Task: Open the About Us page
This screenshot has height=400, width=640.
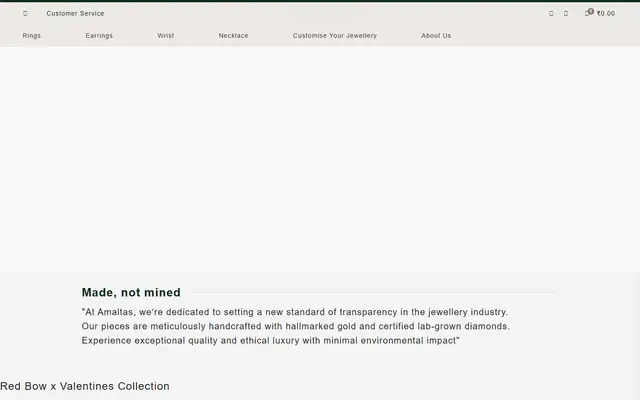Action: pyautogui.click(x=436, y=36)
